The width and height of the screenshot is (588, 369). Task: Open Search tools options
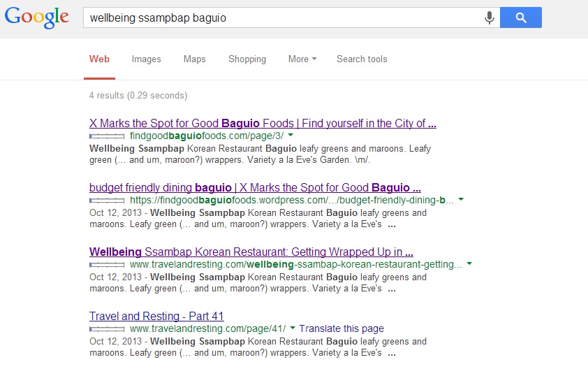pos(361,59)
